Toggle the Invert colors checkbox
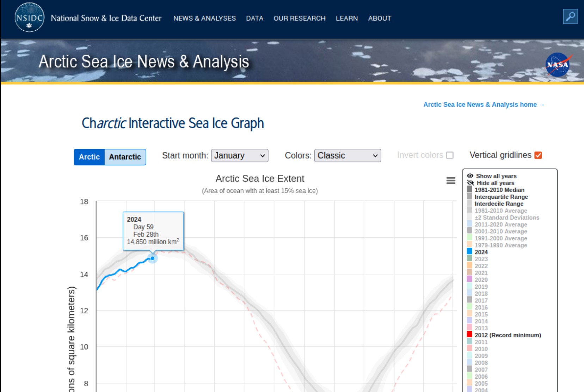Viewport: 584px width, 392px height. (x=450, y=155)
